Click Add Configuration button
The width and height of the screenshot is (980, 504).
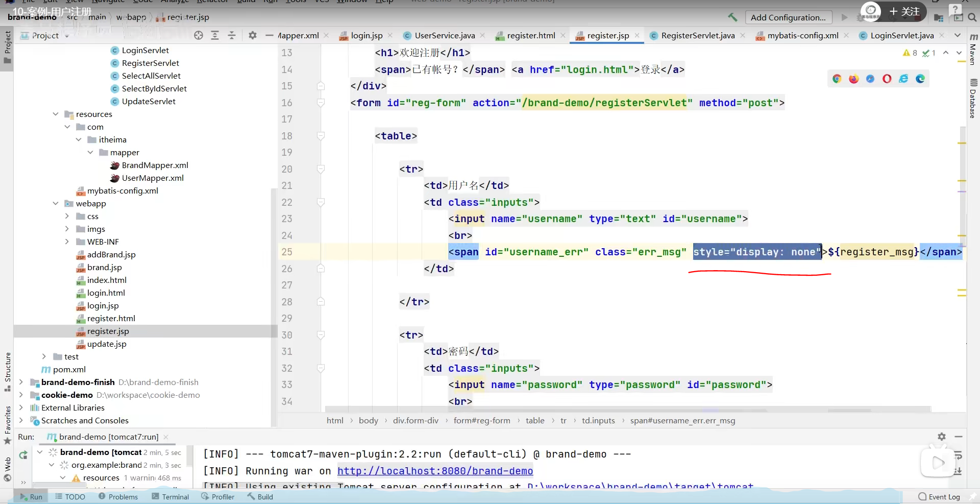point(788,17)
